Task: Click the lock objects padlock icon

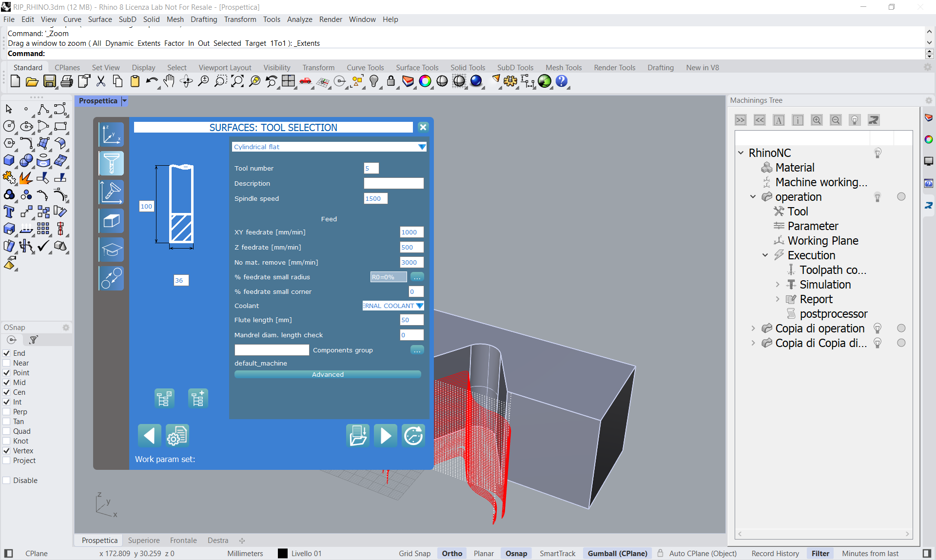Action: pos(391,81)
